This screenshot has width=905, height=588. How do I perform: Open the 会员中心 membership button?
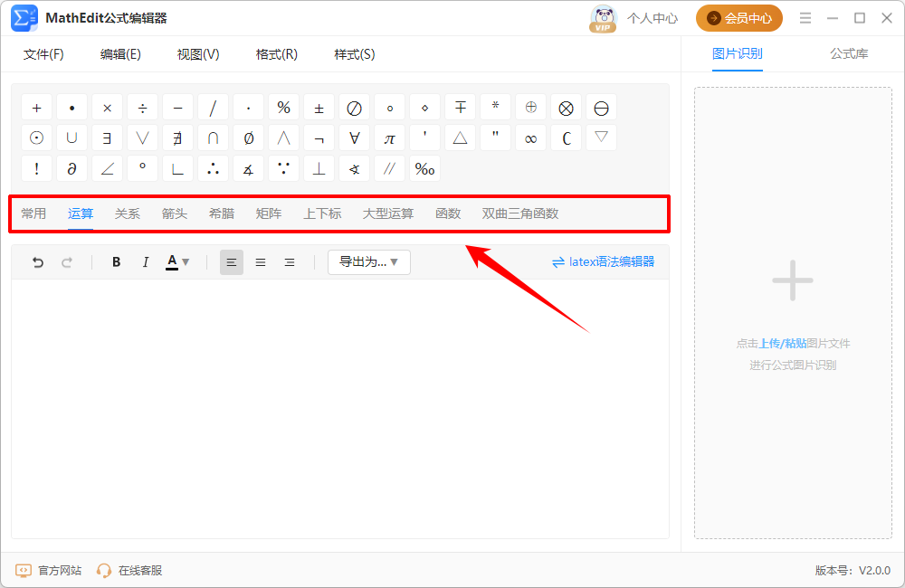click(738, 18)
